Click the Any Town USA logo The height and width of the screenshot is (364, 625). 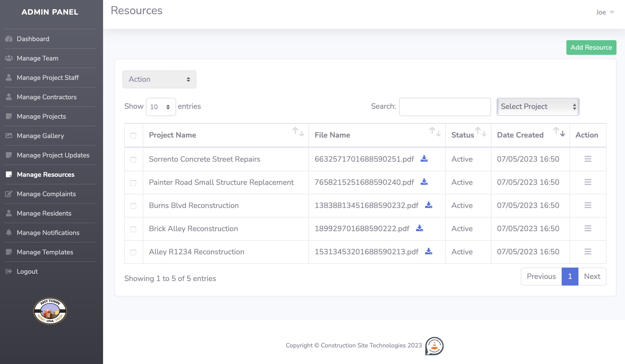coord(50,311)
